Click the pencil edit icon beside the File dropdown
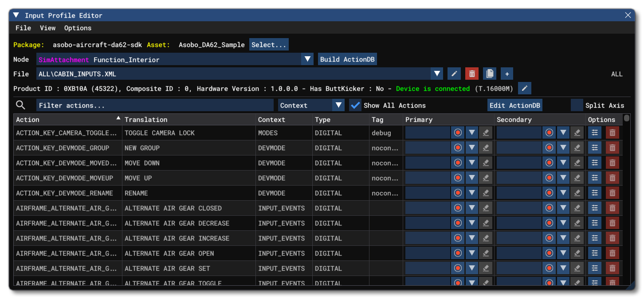Screen dimensions: 644x299 click(454, 74)
